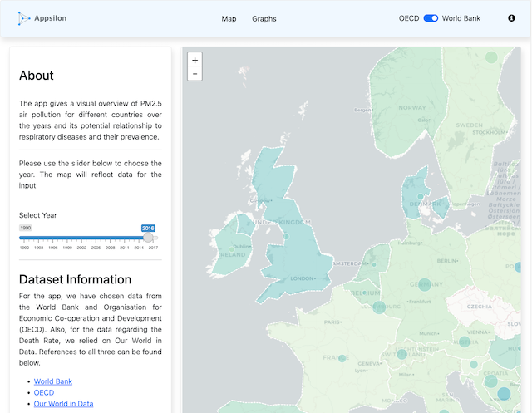Screen dimensions: 532x413
Task: Open the info icon in navbar
Action: click(x=511, y=18)
